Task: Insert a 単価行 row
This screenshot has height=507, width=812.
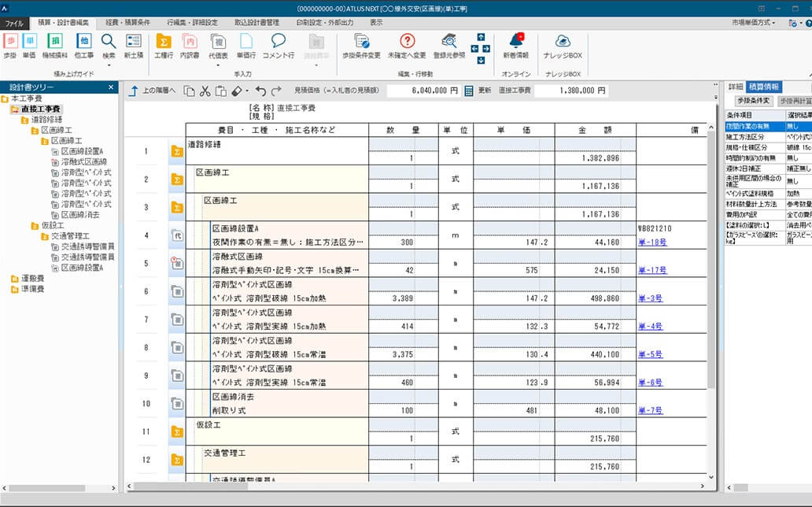Action: (246, 46)
